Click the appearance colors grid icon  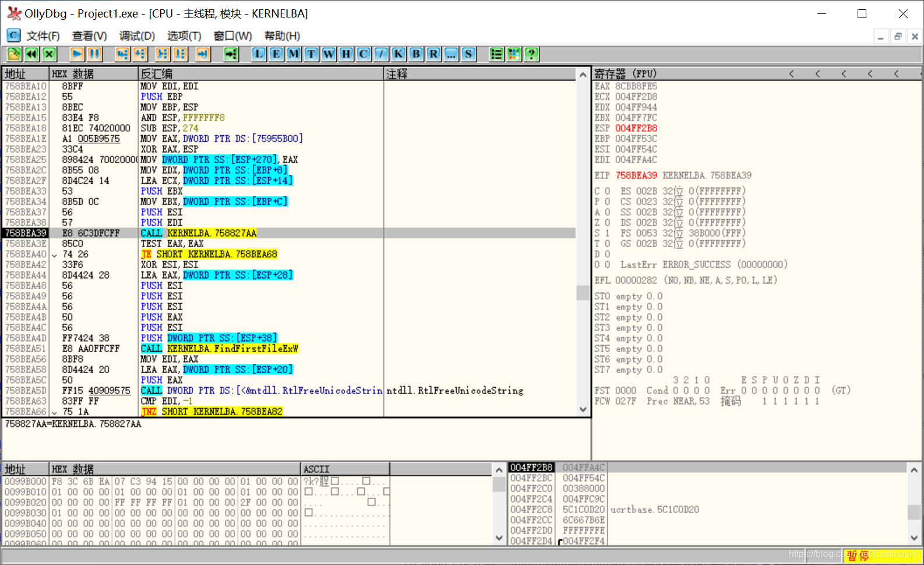(x=514, y=54)
